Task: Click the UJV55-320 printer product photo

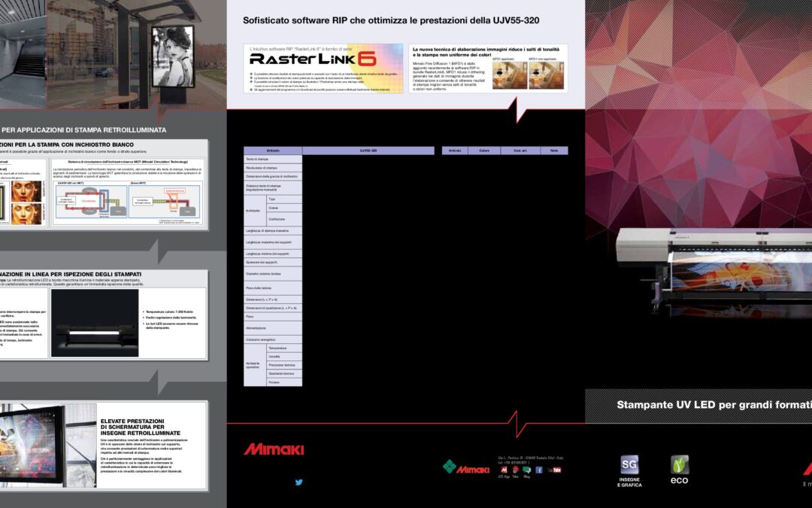Action: [714, 272]
